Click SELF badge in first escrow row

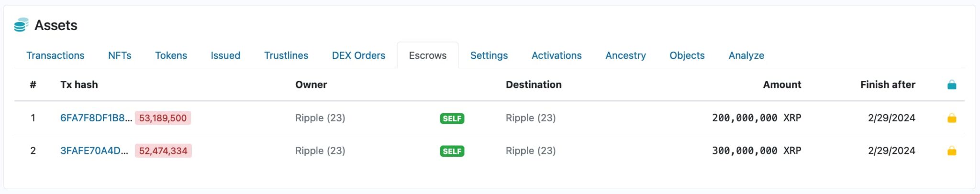click(x=452, y=119)
